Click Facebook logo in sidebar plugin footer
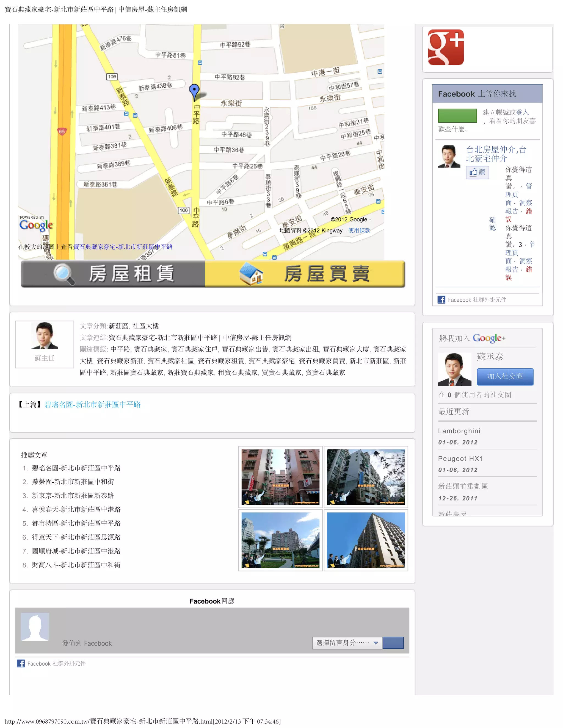This screenshot has width=563, height=728. (x=441, y=300)
